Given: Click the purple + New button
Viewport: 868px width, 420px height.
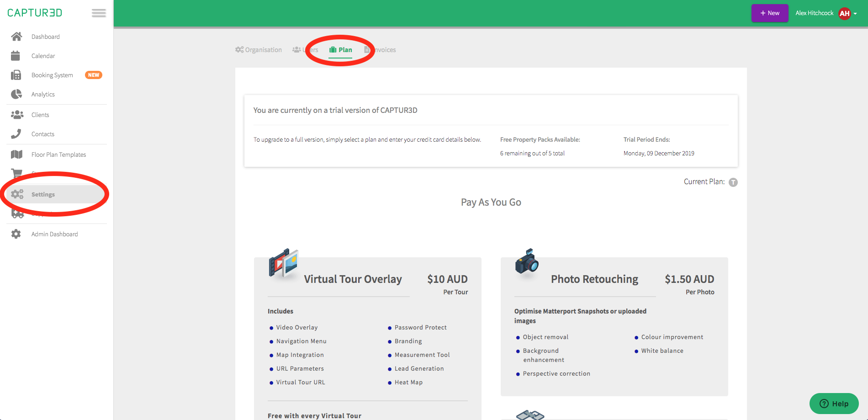Looking at the screenshot, I should coord(770,13).
